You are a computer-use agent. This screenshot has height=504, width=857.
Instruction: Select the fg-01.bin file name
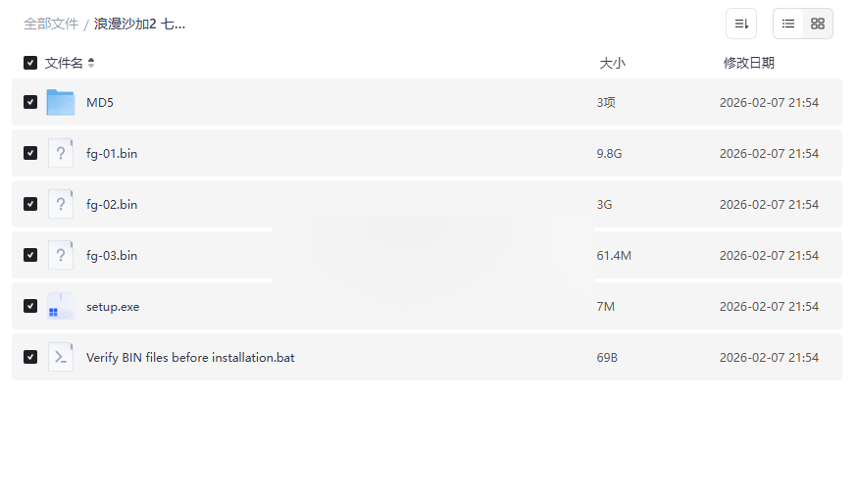[x=112, y=154]
